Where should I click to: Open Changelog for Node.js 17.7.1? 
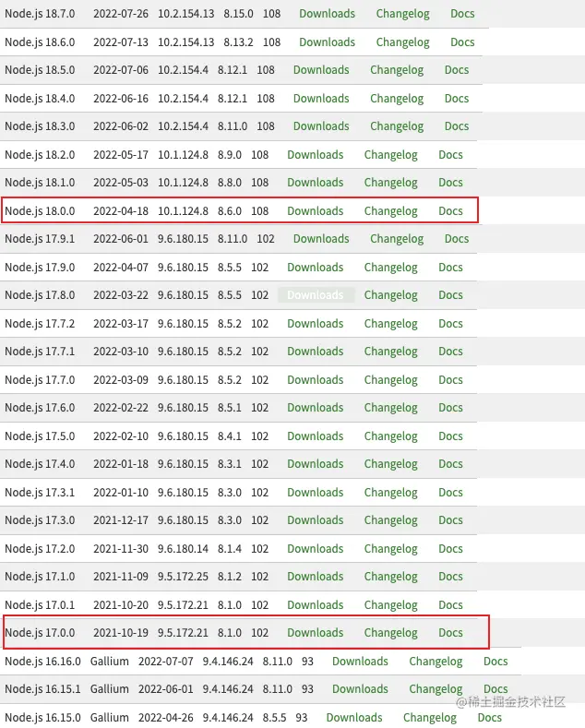pos(390,352)
